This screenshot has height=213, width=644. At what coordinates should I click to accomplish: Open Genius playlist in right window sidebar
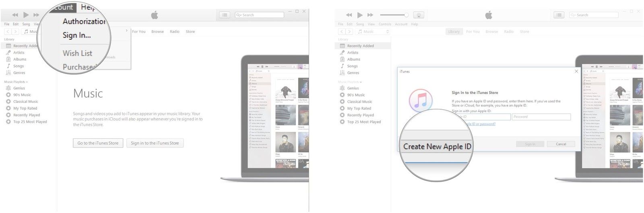coord(353,88)
